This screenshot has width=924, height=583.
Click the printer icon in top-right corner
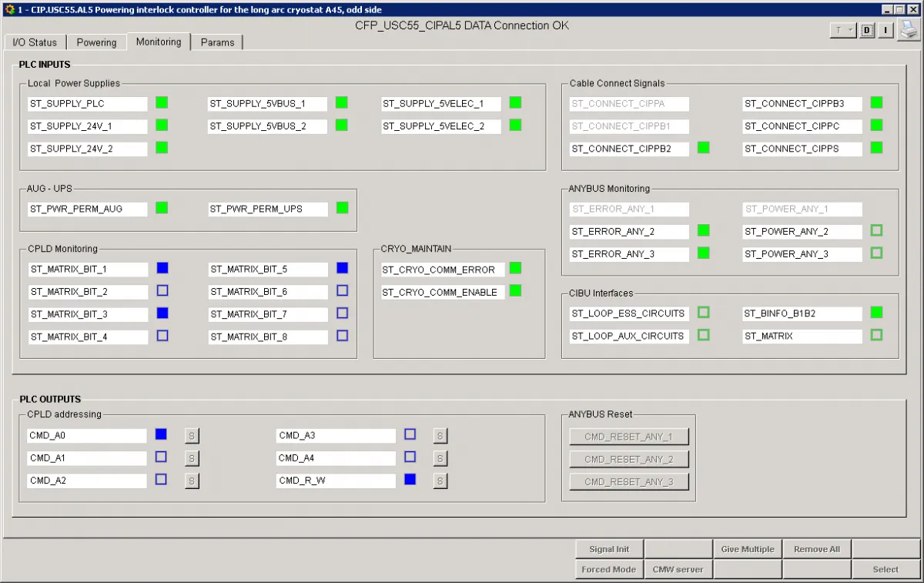(x=908, y=30)
